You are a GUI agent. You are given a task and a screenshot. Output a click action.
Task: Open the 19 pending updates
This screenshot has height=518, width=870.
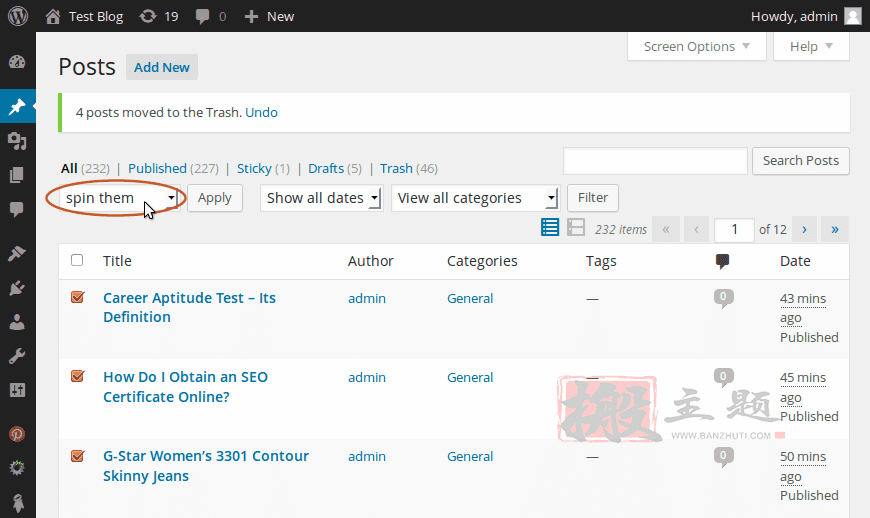point(159,17)
